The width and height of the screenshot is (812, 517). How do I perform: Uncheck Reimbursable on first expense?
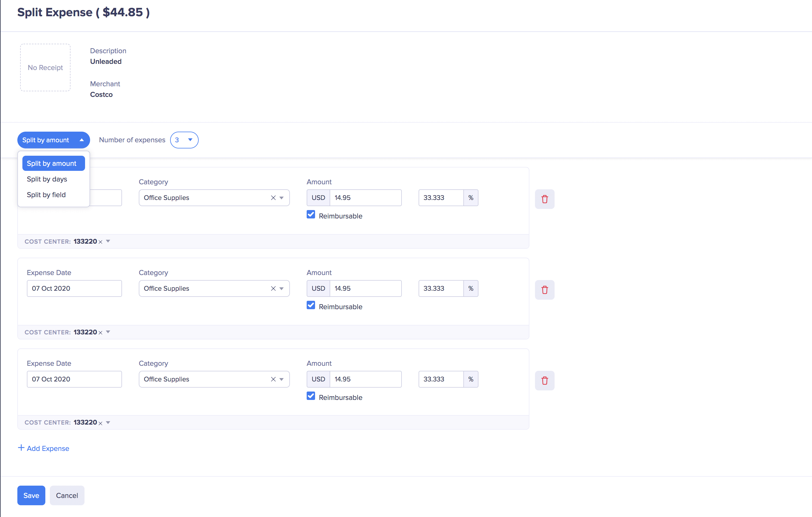pos(311,215)
